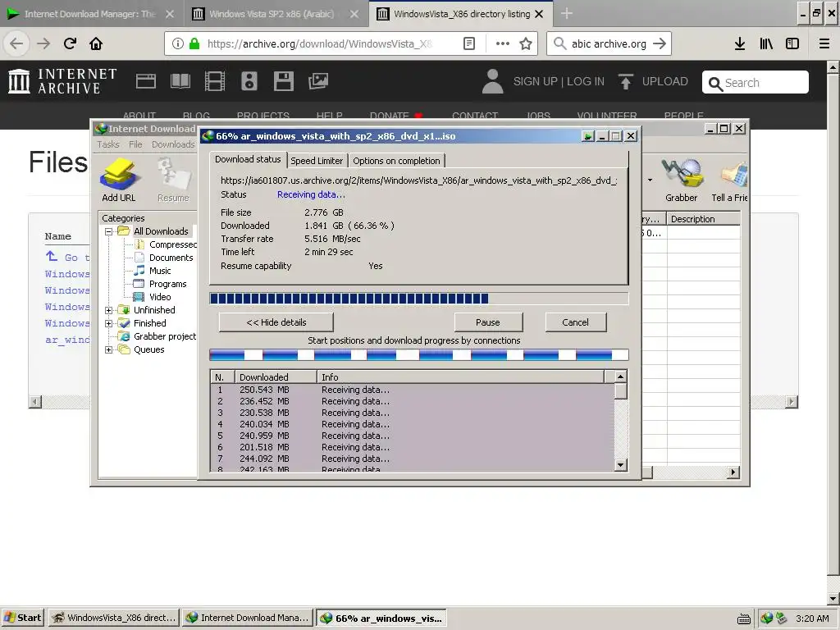
Task: Open the Firefox hamburger menu
Action: click(x=824, y=43)
